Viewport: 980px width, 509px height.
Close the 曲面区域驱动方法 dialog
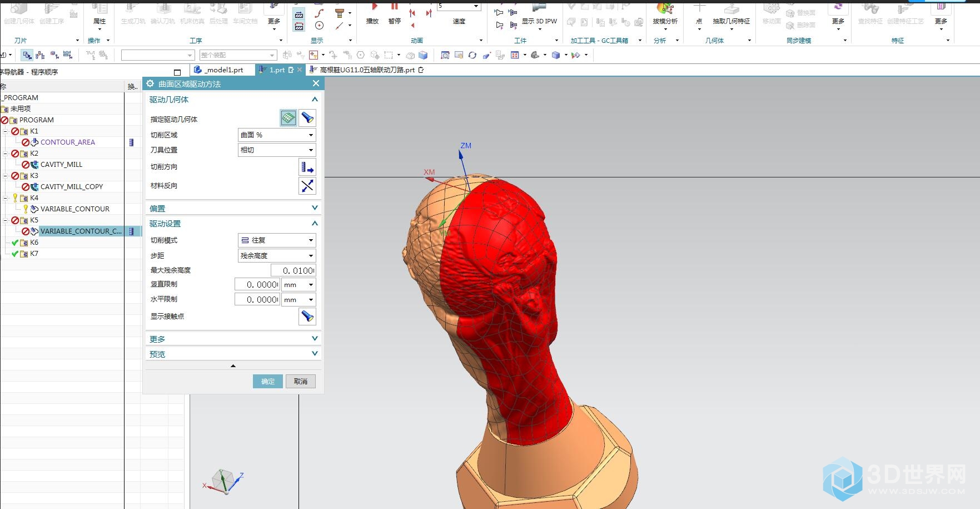[316, 83]
